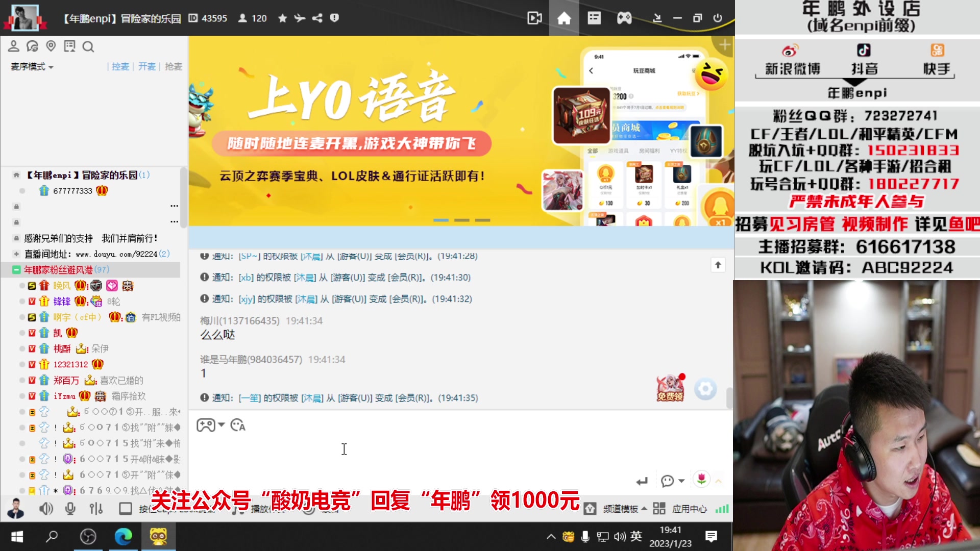The image size is (980, 551).
Task: Click the 控麦 link
Action: [x=120, y=67]
